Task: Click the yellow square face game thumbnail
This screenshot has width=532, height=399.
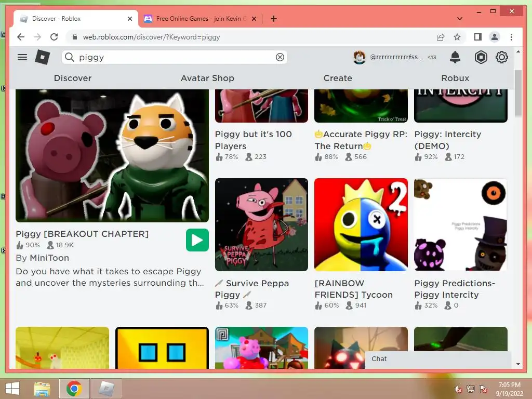Action: click(162, 348)
